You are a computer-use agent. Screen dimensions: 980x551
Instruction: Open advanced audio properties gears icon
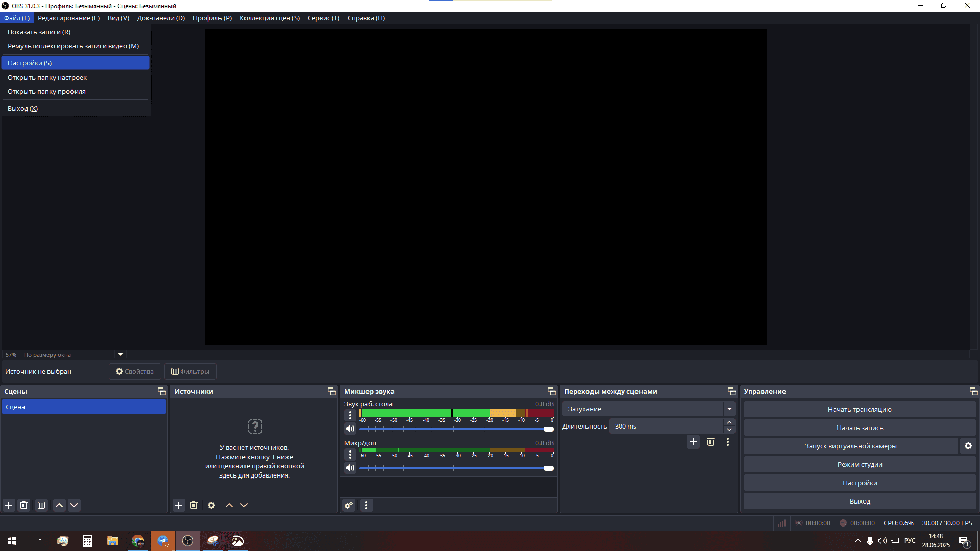349,505
